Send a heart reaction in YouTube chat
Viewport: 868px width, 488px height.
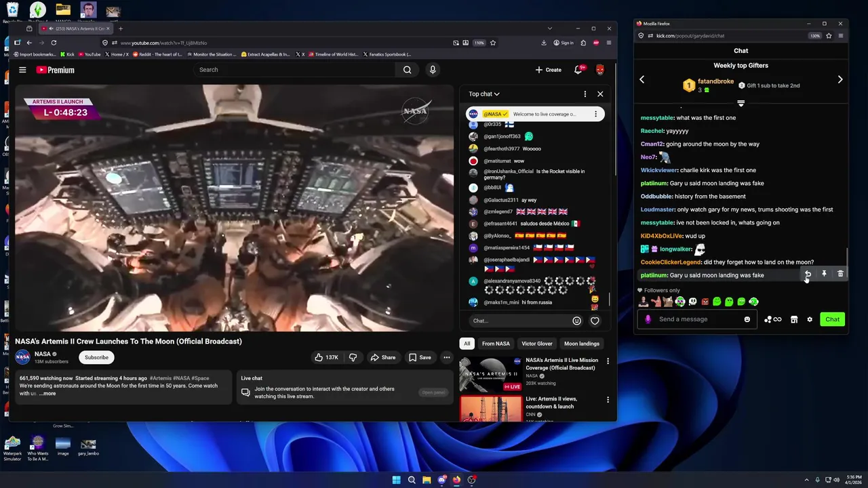click(595, 321)
